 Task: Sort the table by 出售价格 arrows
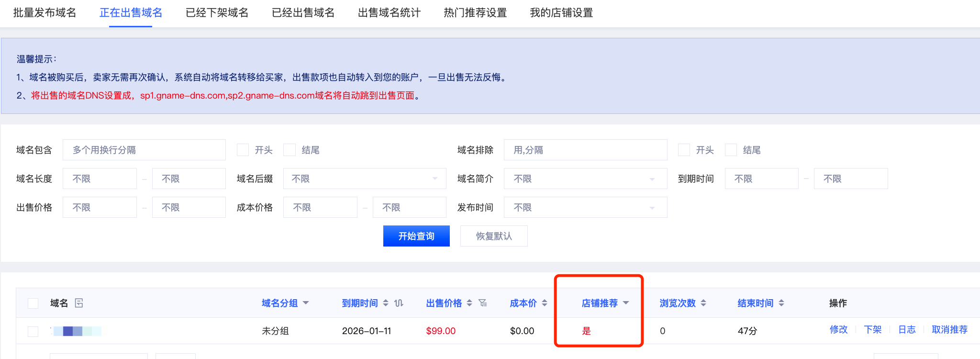point(469,303)
